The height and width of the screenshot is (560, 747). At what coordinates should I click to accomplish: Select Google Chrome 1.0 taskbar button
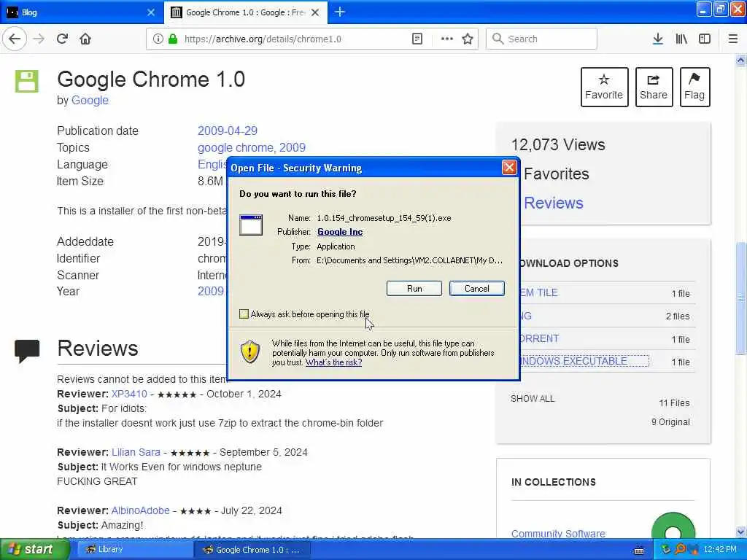tap(252, 550)
